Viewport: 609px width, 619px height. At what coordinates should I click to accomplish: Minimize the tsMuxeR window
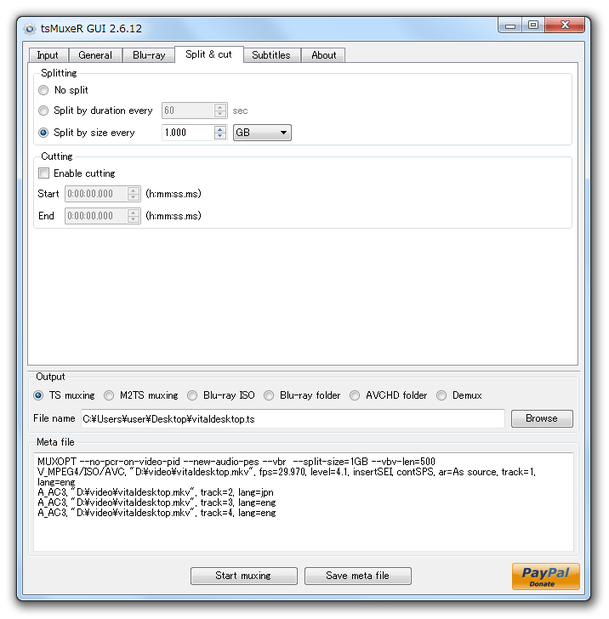(510, 26)
